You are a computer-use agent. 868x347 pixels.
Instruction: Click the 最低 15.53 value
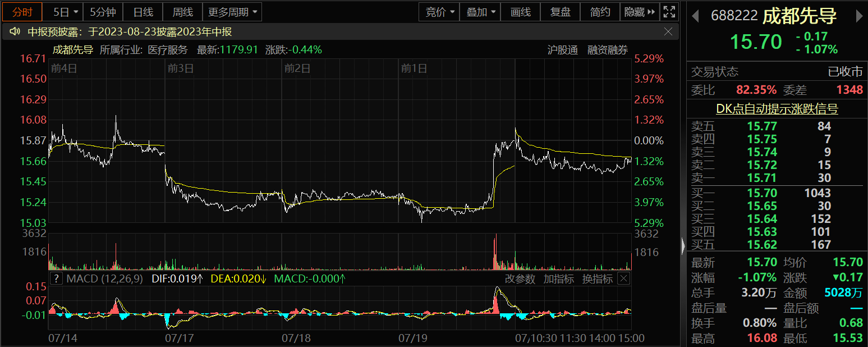[x=848, y=338]
